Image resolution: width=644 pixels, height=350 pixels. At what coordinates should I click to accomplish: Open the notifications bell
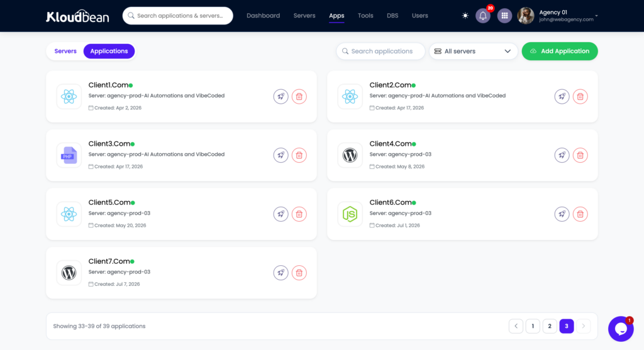click(483, 16)
